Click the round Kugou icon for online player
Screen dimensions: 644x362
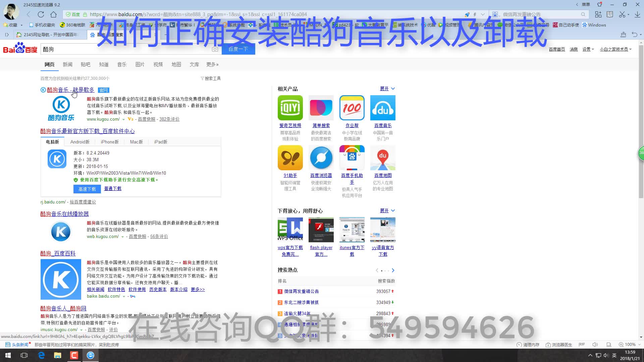(x=61, y=232)
